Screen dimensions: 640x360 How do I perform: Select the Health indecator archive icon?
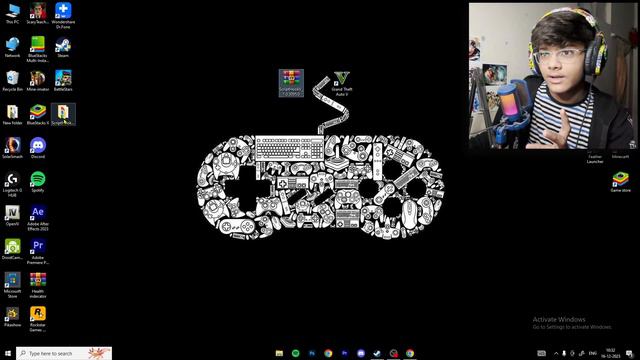pyautogui.click(x=38, y=285)
